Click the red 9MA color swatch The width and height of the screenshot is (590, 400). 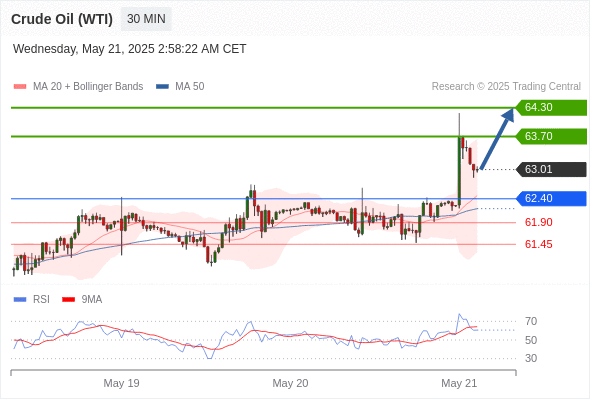[68, 300]
